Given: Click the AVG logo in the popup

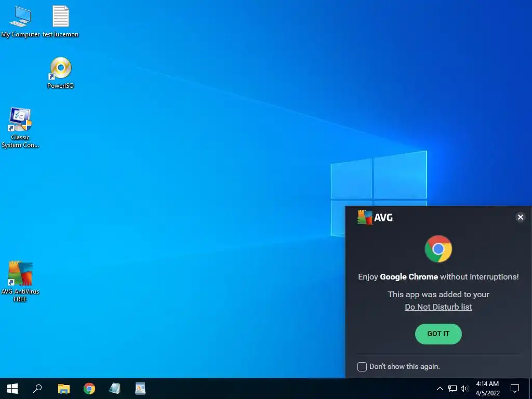Looking at the screenshot, I should point(375,218).
